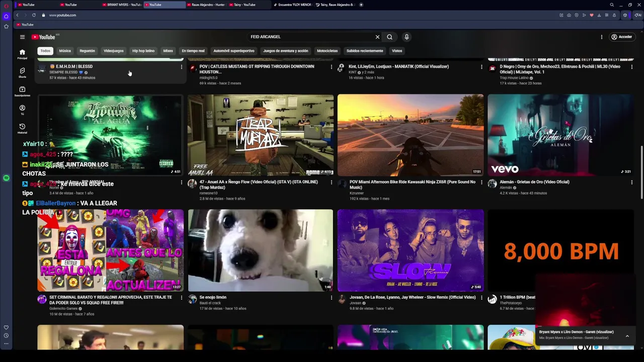This screenshot has height=362, width=644.
Task: Open Opera sidebar home icon
Action: pos(6,16)
